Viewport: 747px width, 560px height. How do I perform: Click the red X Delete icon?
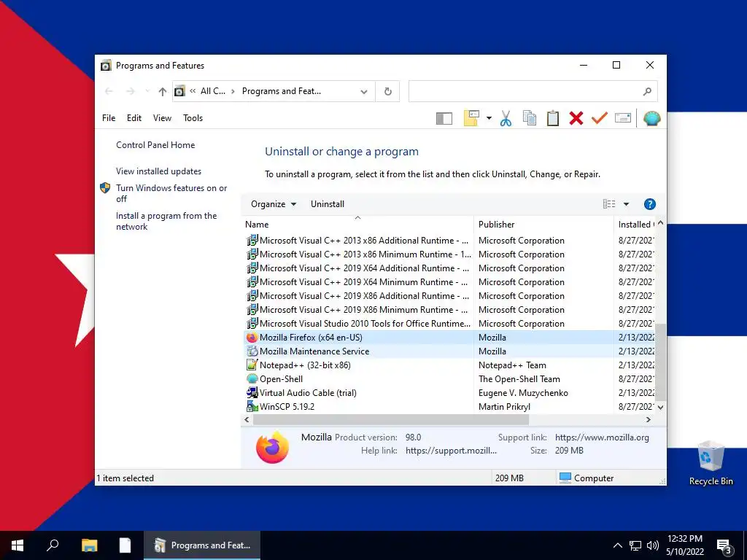click(576, 118)
